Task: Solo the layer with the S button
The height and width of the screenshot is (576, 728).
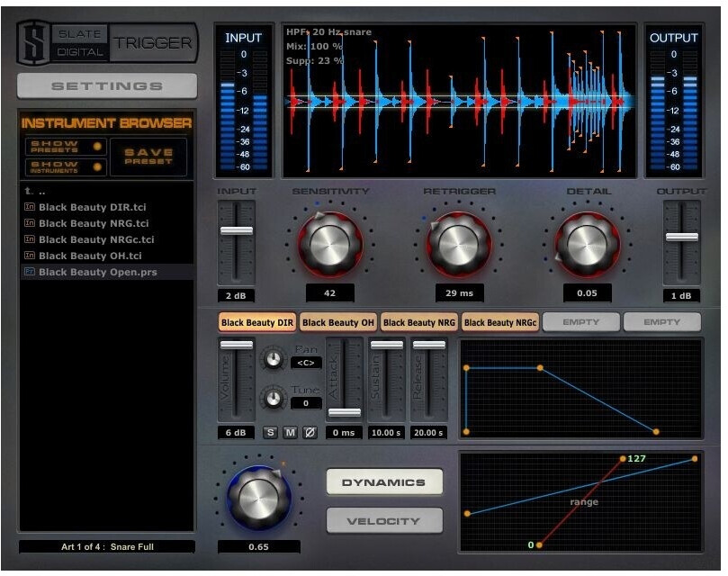Action: click(270, 433)
